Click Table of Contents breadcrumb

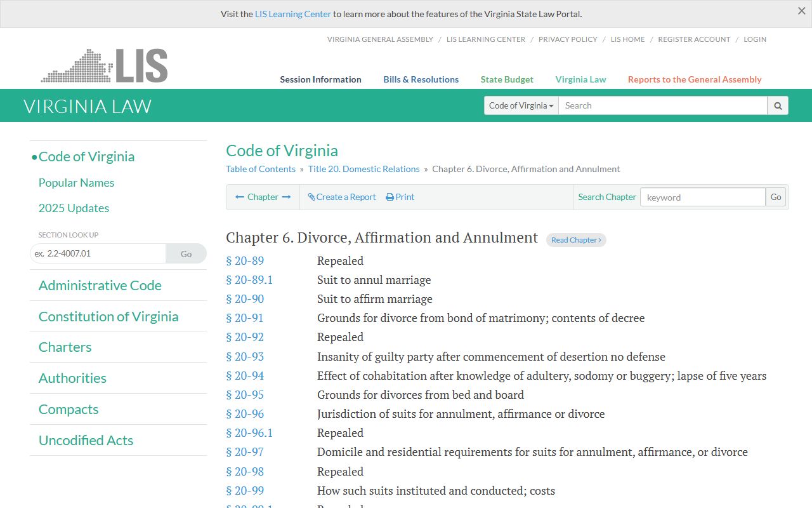[261, 169]
